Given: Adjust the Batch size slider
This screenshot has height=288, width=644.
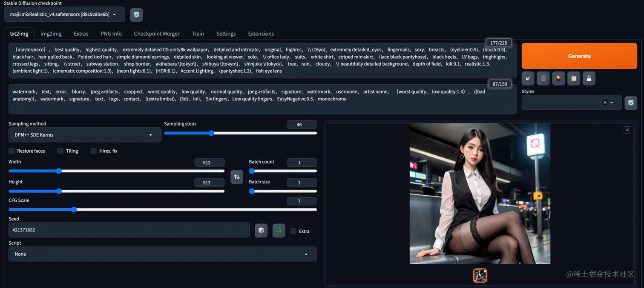Looking at the screenshot, I should (x=283, y=191).
